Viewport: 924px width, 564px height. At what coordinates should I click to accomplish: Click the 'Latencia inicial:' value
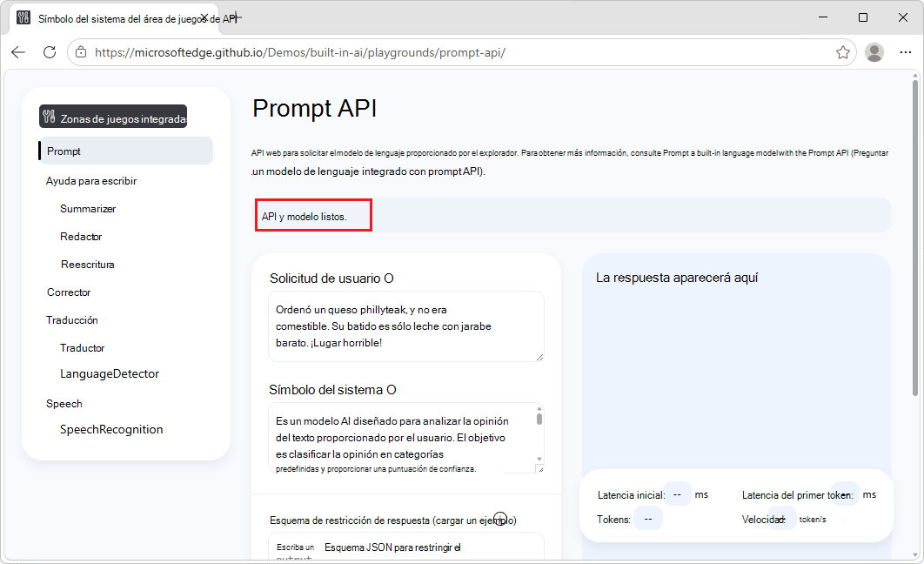pyautogui.click(x=677, y=494)
